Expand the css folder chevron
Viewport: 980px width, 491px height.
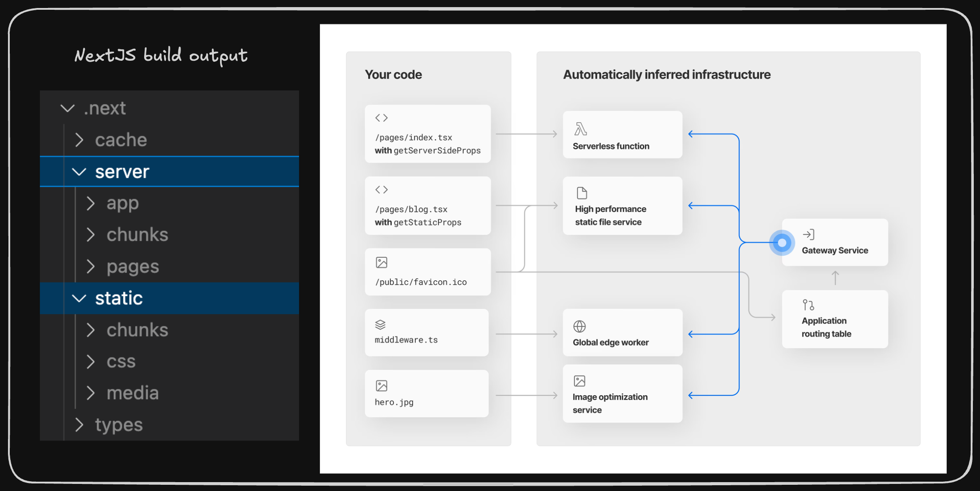(x=91, y=361)
